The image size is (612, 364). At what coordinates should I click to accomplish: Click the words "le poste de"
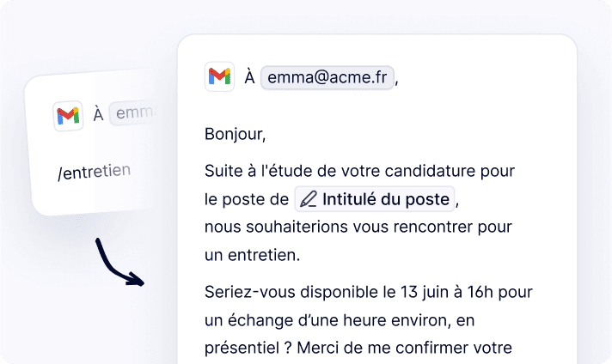[x=247, y=199]
